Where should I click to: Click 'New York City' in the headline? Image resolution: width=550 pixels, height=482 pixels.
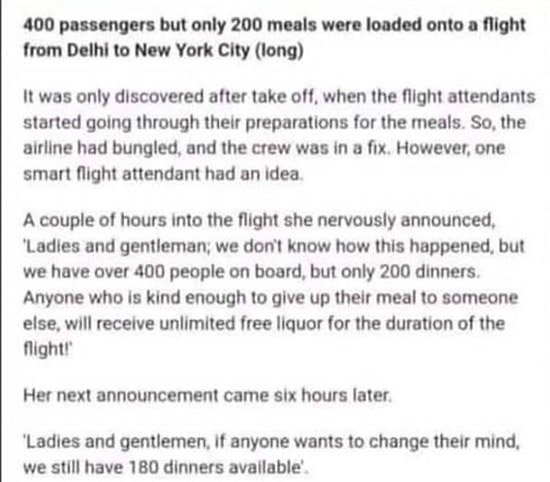point(192,51)
